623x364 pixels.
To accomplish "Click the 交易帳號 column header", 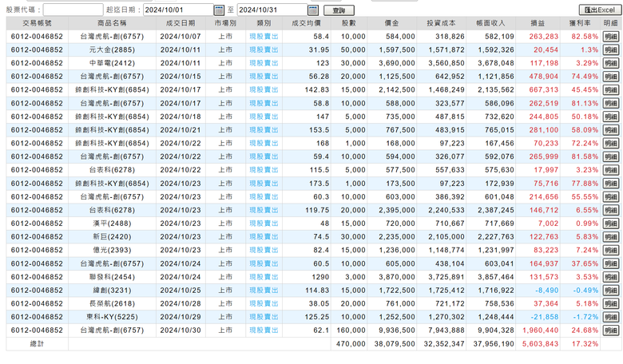I will click(37, 23).
